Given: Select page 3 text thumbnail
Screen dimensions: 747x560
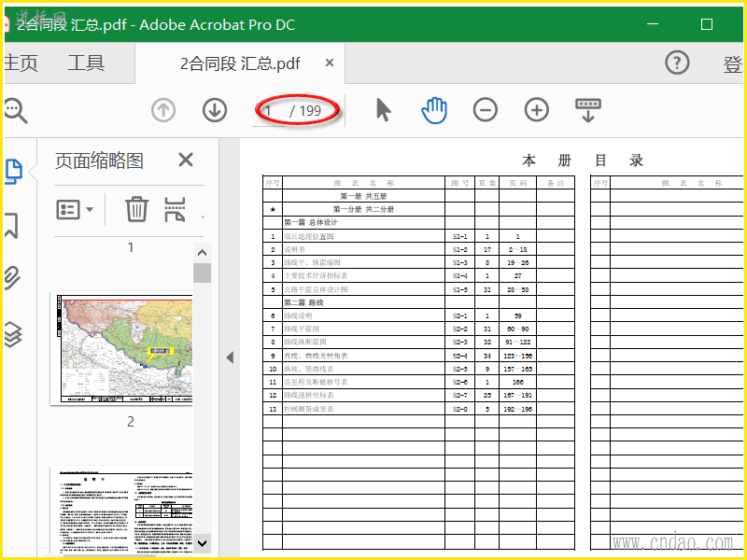Looking at the screenshot, I should (121, 510).
